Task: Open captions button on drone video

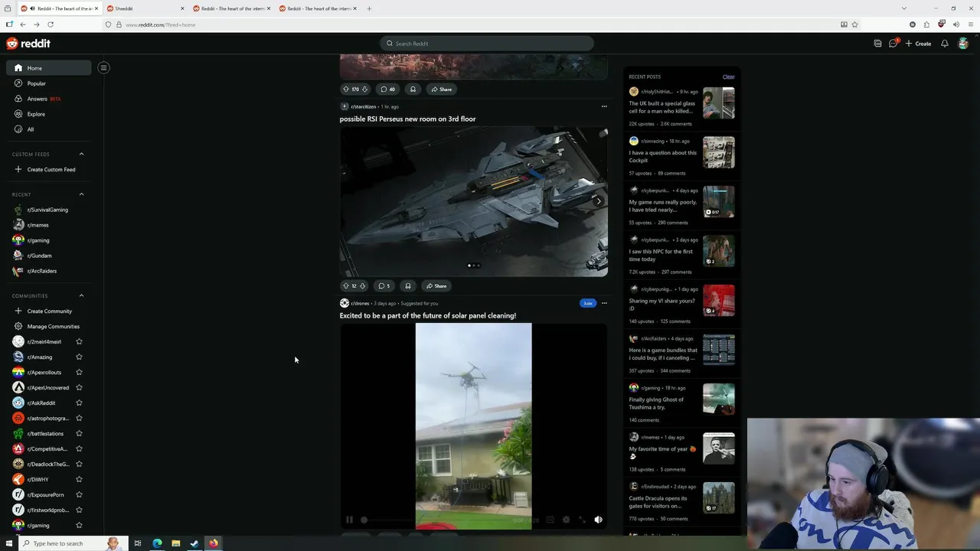Action: (x=550, y=520)
